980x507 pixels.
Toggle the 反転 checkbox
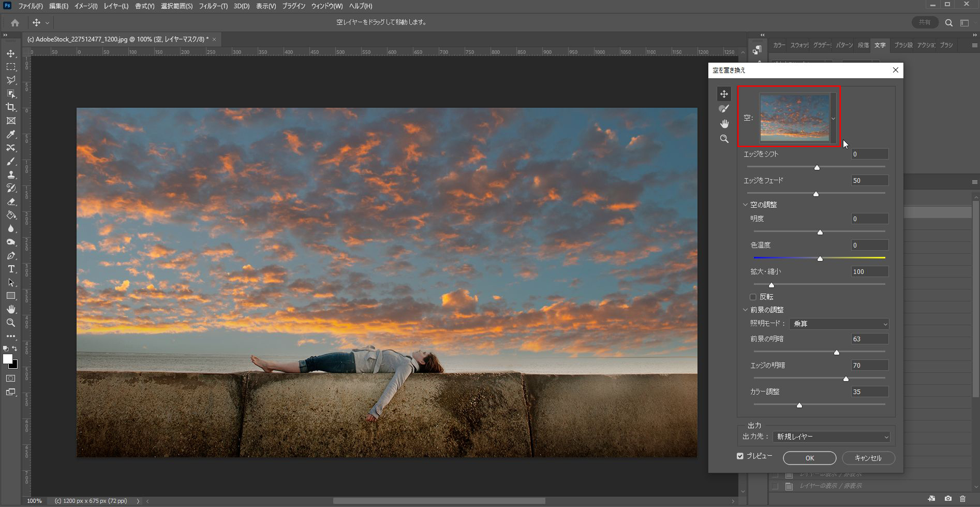(753, 297)
